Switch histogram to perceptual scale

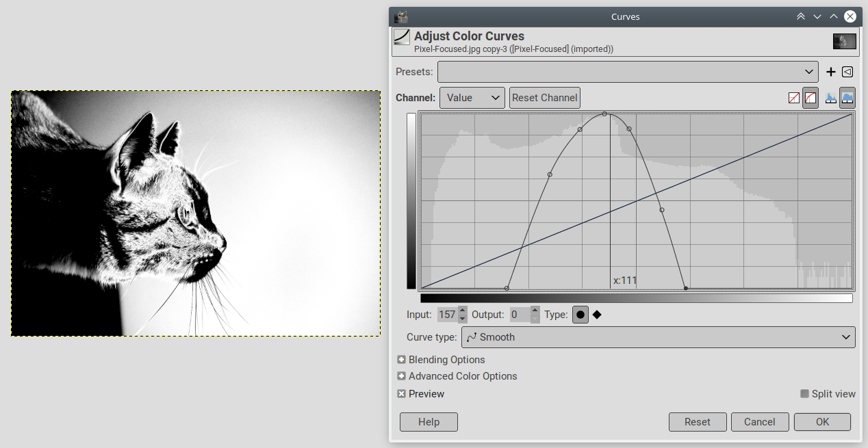click(x=847, y=98)
